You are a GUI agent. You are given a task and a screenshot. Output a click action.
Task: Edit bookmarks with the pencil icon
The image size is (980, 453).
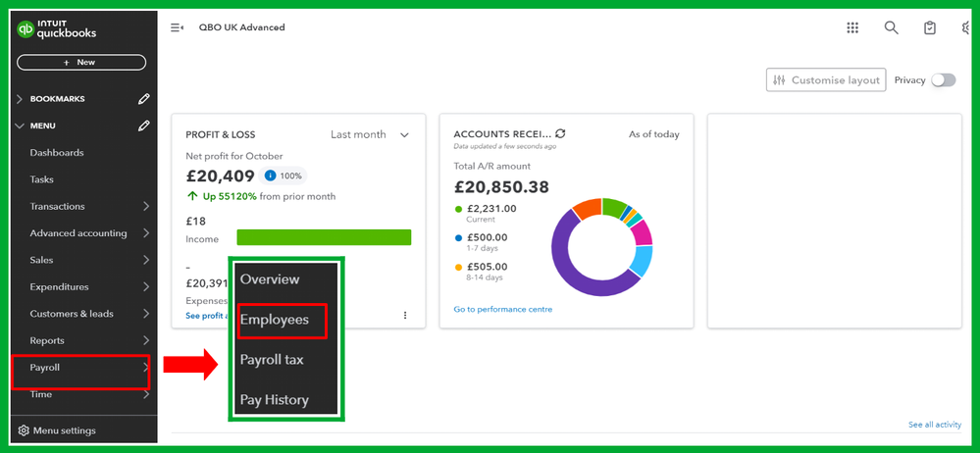[x=144, y=99]
